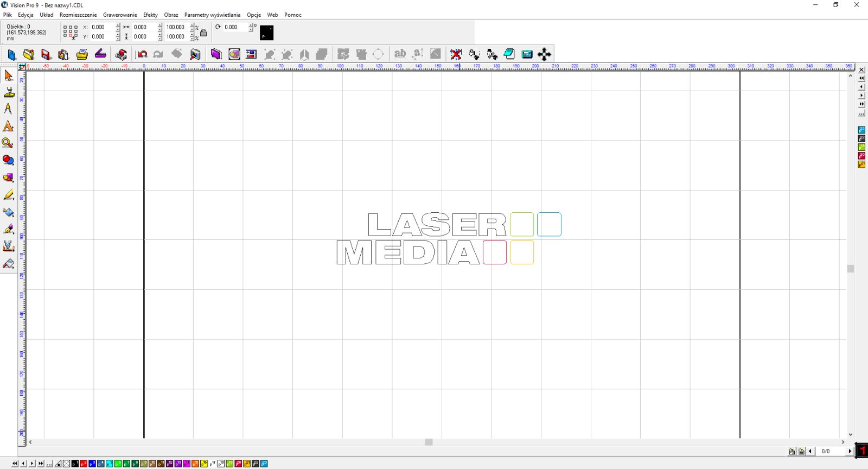The width and height of the screenshot is (868, 469).
Task: Click the x position input field
Action: (x=102, y=27)
